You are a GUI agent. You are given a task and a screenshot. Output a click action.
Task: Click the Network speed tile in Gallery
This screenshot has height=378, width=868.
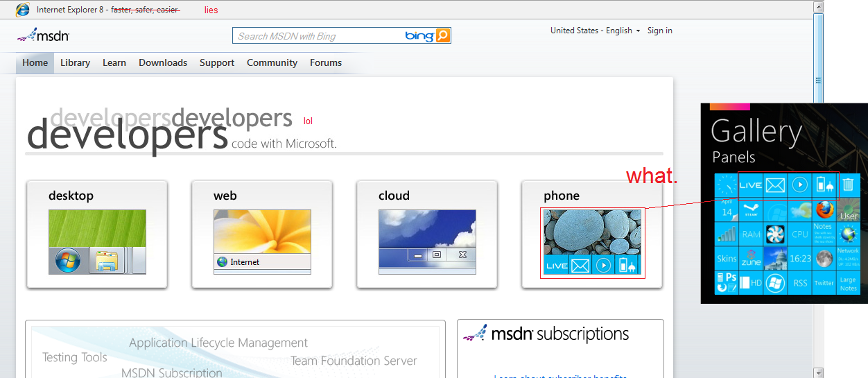848,258
